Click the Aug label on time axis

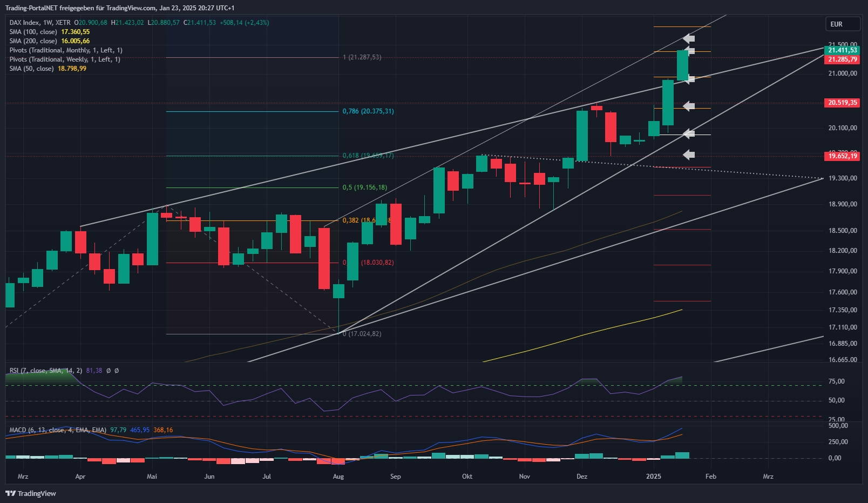tap(338, 477)
